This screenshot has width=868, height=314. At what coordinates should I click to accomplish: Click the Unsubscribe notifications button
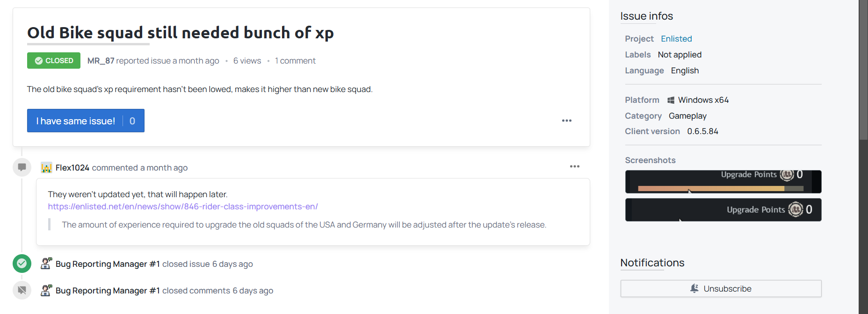pyautogui.click(x=721, y=289)
